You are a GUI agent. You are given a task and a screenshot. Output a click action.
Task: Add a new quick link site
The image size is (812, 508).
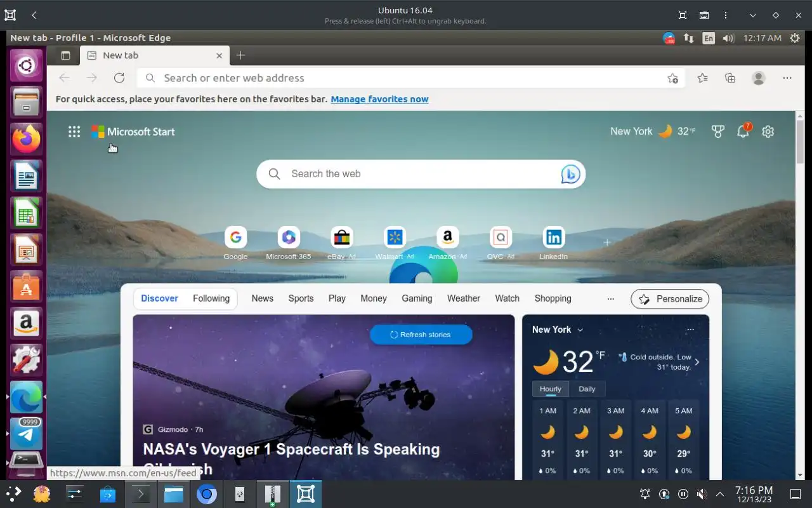607,243
